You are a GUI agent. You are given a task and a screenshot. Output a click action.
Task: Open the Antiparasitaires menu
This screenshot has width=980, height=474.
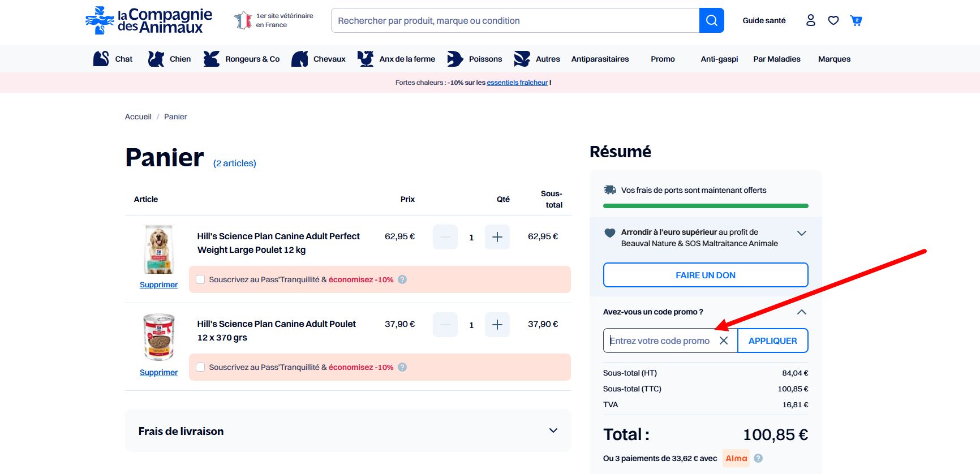click(600, 59)
